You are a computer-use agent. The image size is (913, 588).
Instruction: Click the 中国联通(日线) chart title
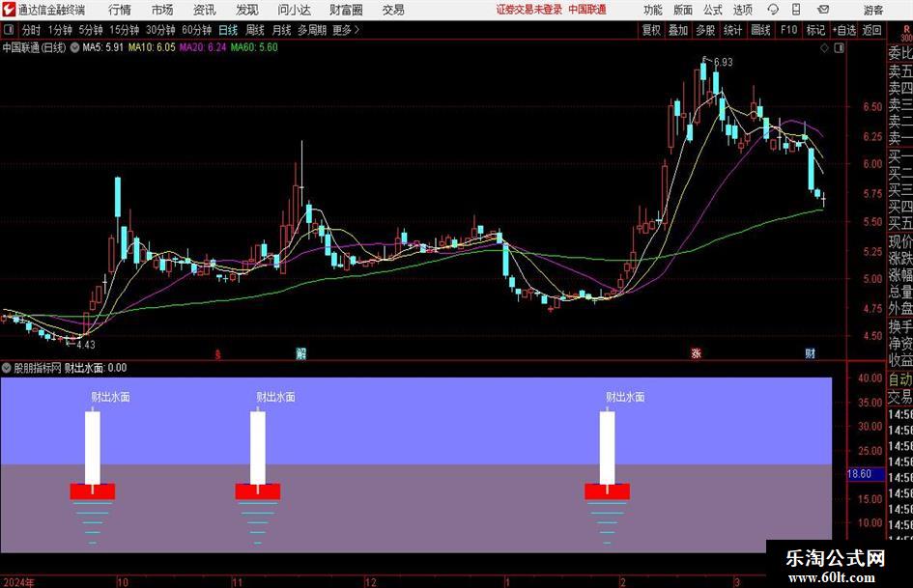[x=34, y=47]
